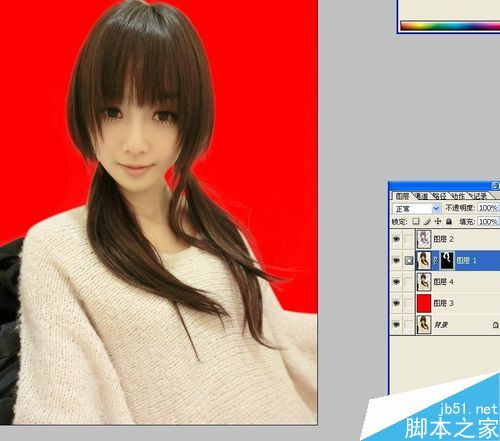Switch to the 通道 channels tab
Viewport: 500px width, 441px height.
[422, 196]
